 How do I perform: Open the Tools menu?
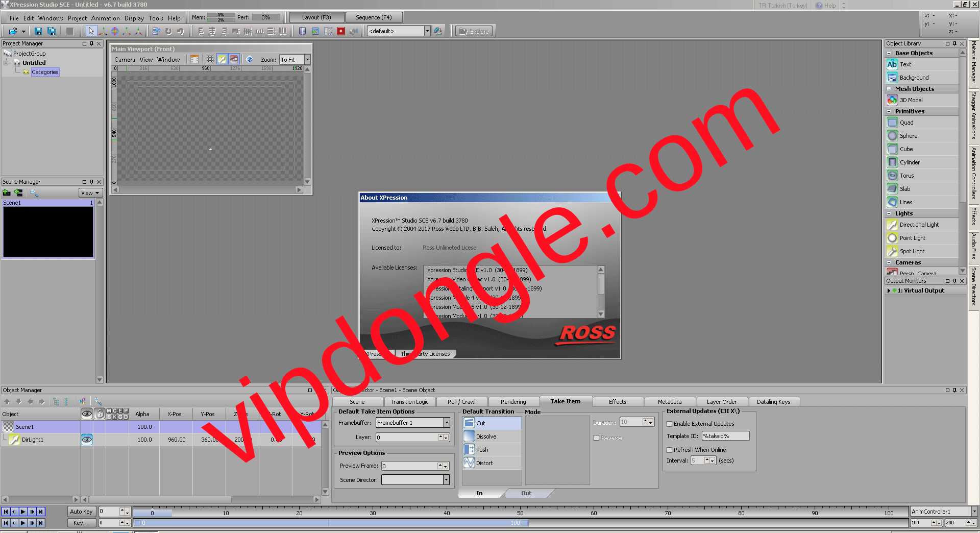click(x=156, y=18)
